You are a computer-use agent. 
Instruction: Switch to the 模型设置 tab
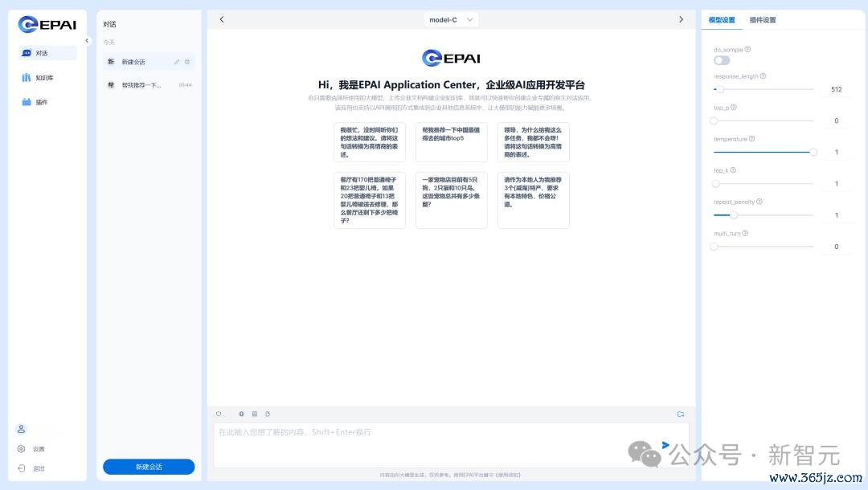click(722, 20)
